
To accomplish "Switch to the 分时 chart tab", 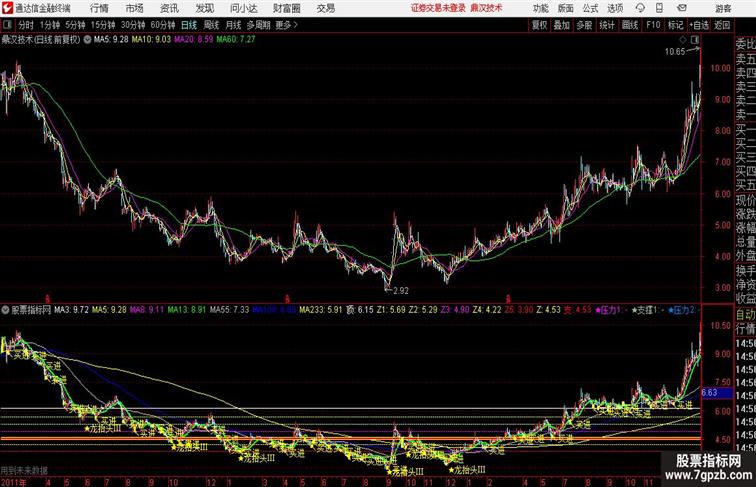I will (x=26, y=25).
